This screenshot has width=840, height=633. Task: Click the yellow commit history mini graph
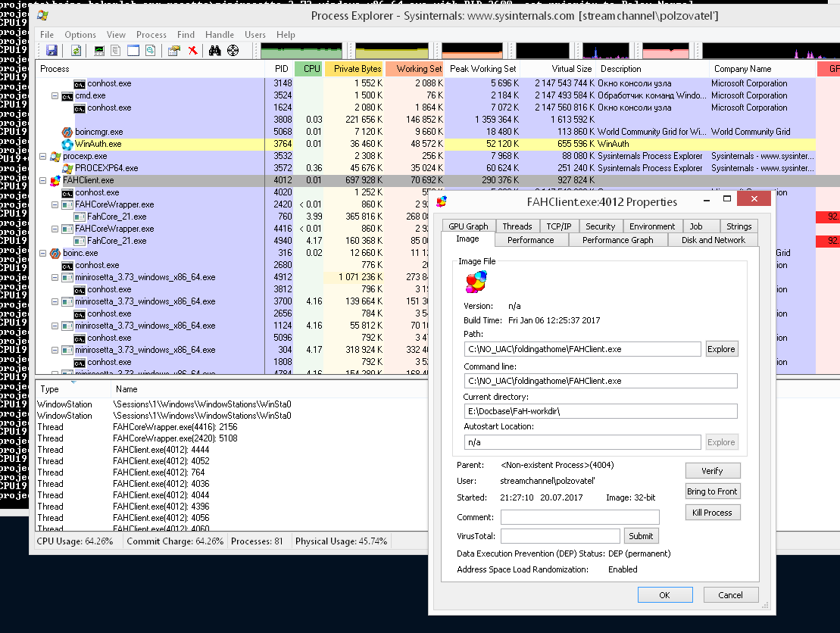pyautogui.click(x=392, y=51)
